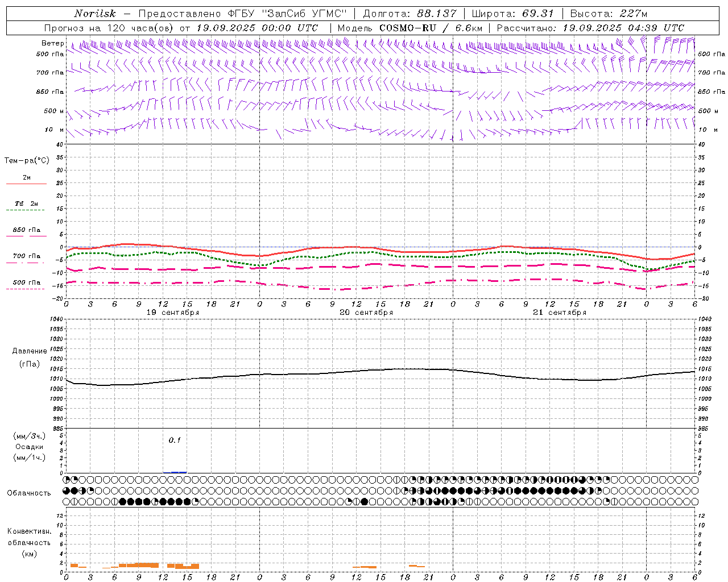Viewport: 728px width, 582px height.
Task: Click "500 гПа" entry in temperature legend
Action: pyautogui.click(x=26, y=282)
